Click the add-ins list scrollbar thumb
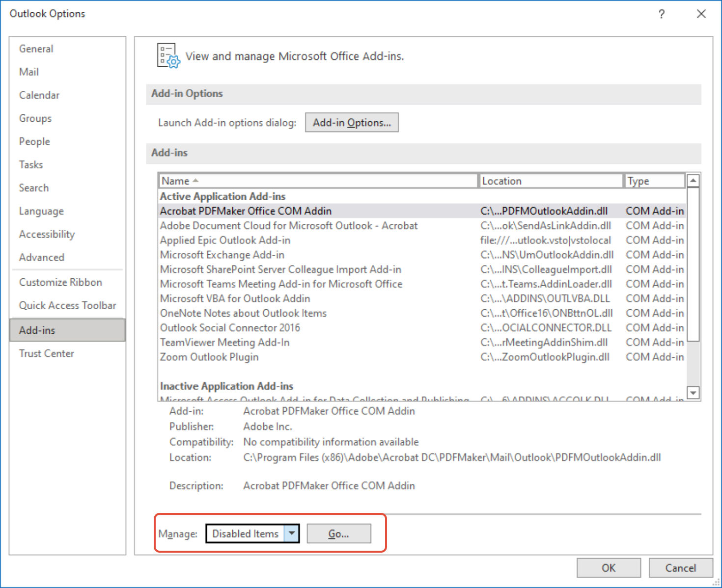The height and width of the screenshot is (588, 722). [x=693, y=264]
